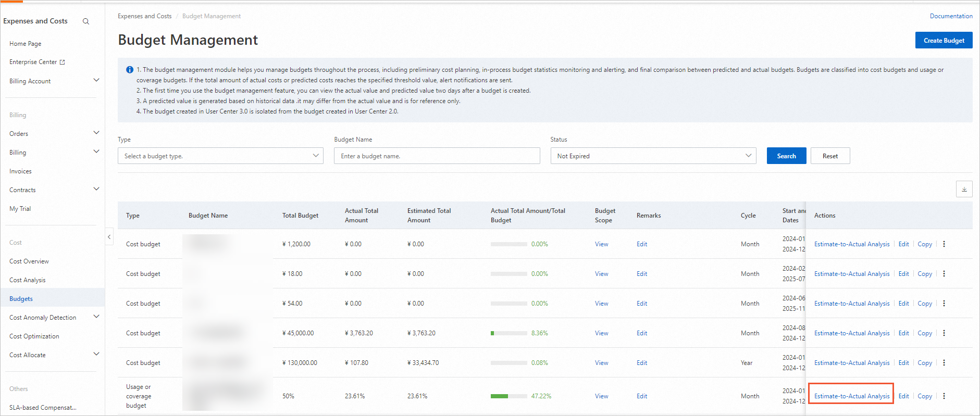Click the Create Budget button
The width and height of the screenshot is (980, 416).
(944, 41)
